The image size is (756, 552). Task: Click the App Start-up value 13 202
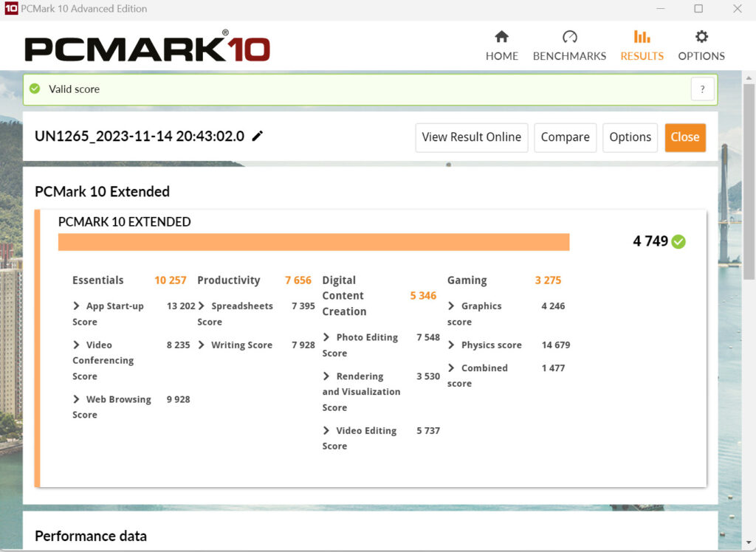coord(181,306)
